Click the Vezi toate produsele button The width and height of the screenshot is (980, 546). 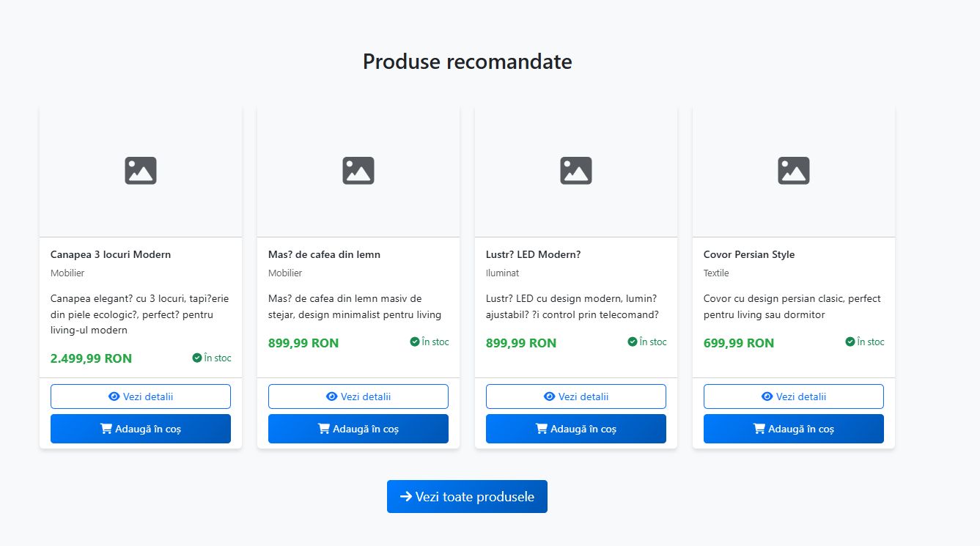coord(467,497)
